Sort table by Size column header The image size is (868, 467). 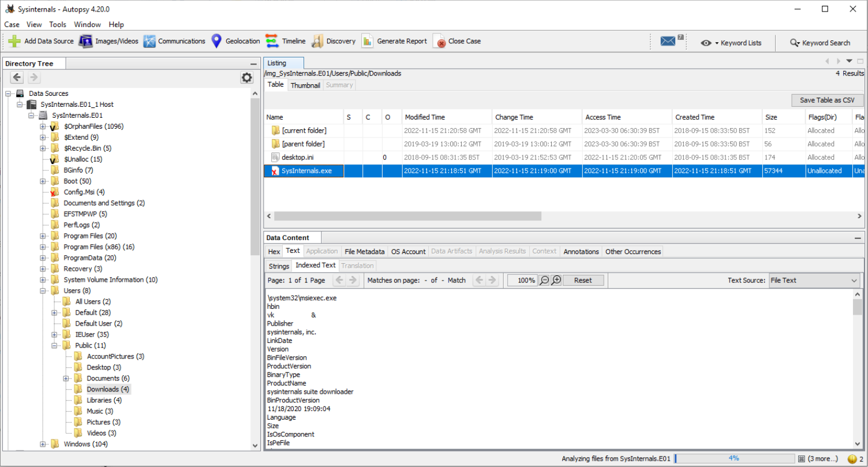pos(784,117)
